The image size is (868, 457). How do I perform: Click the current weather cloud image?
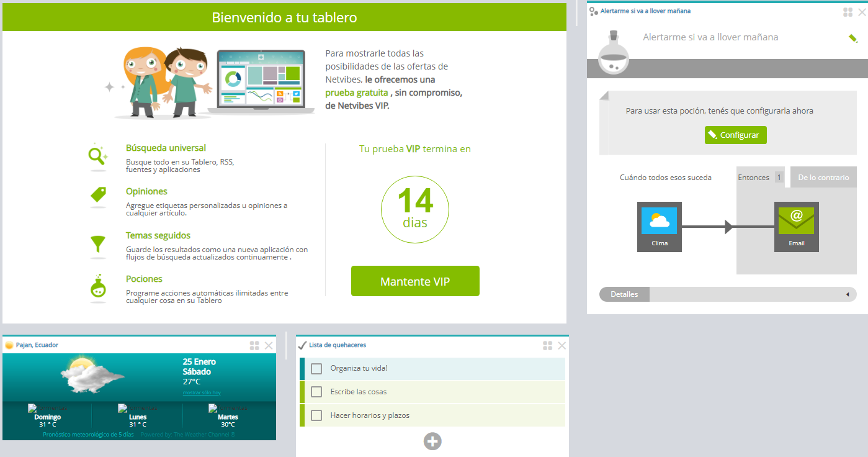pos(91,374)
